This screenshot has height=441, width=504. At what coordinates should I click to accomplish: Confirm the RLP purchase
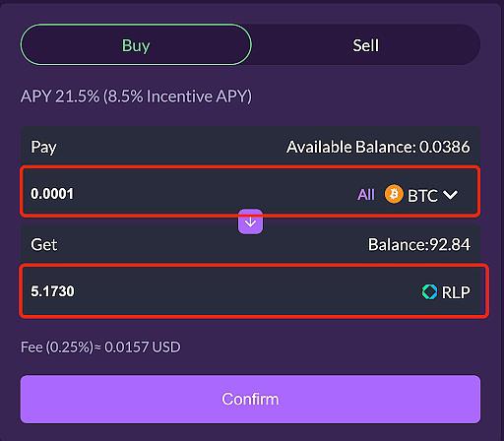[x=250, y=399]
